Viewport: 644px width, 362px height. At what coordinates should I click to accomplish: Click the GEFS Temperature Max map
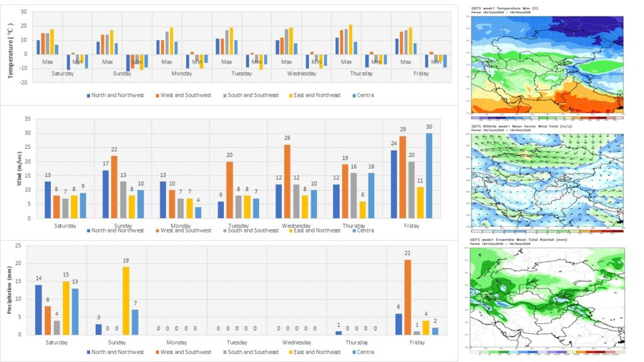coord(547,65)
